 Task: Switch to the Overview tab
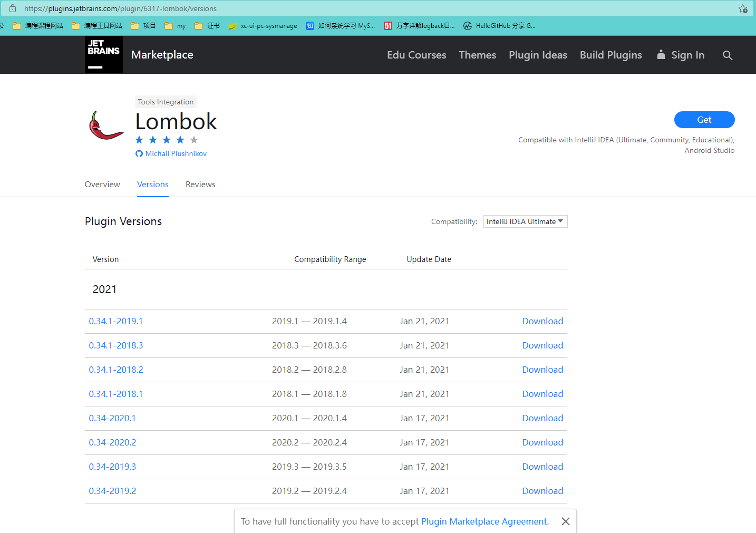[102, 185]
